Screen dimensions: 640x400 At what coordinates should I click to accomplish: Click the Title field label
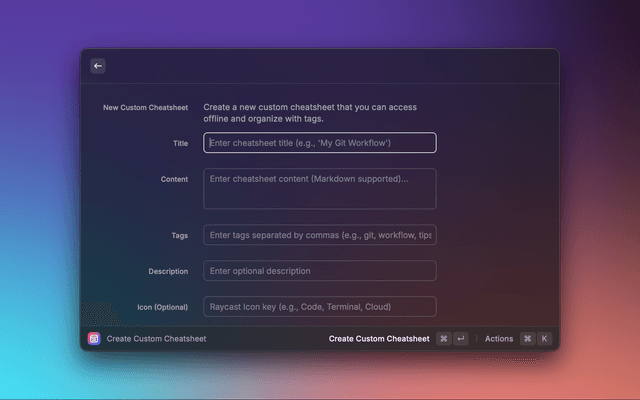pos(180,143)
